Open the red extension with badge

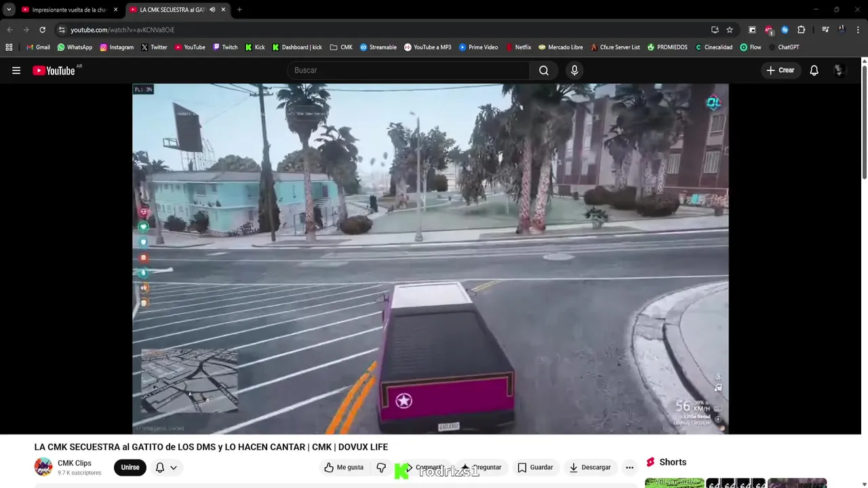click(x=768, y=30)
